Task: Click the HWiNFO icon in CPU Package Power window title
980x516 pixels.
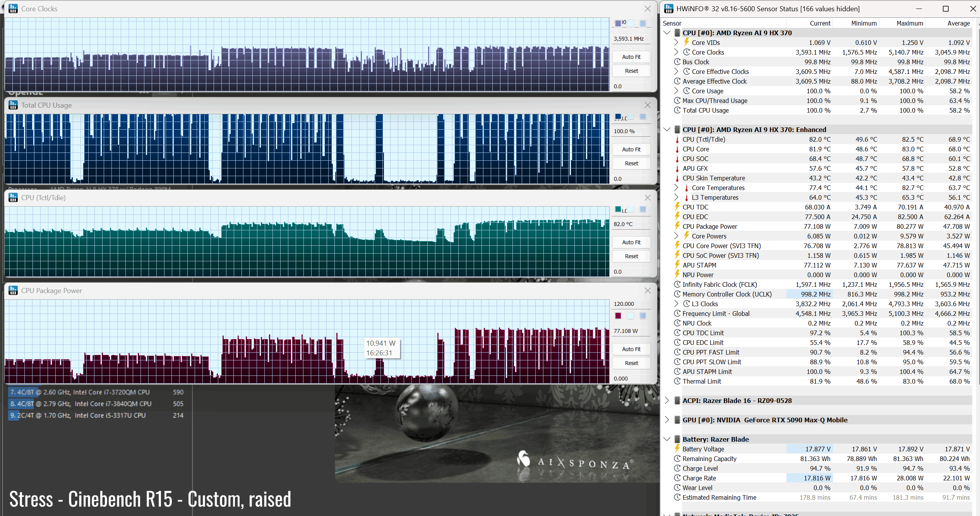Action: click(x=13, y=290)
